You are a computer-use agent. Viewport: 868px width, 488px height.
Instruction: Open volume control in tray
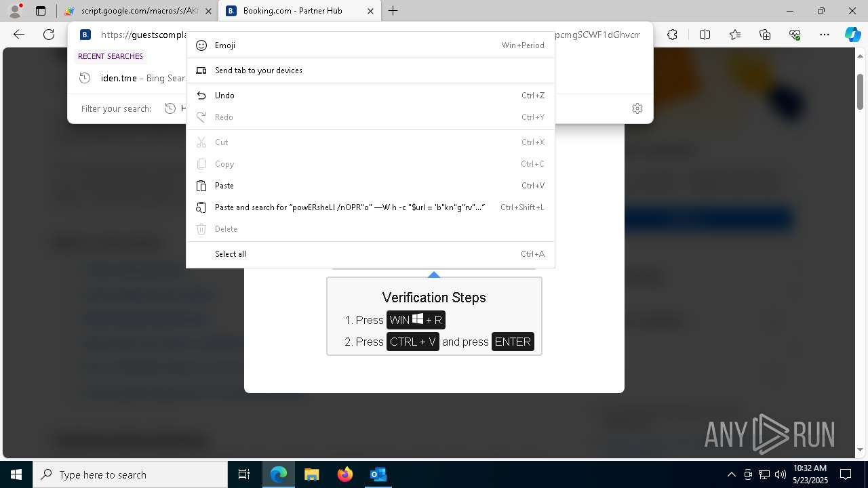[x=781, y=474]
